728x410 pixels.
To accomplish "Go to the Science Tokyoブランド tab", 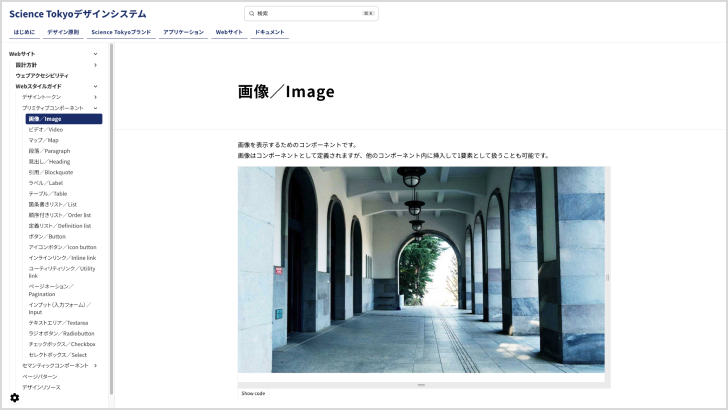I will [121, 32].
